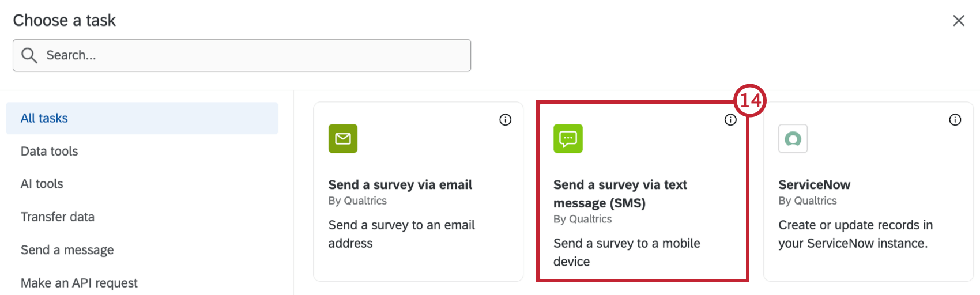The image size is (980, 295).
Task: Click into the task search field
Action: [x=254, y=55]
